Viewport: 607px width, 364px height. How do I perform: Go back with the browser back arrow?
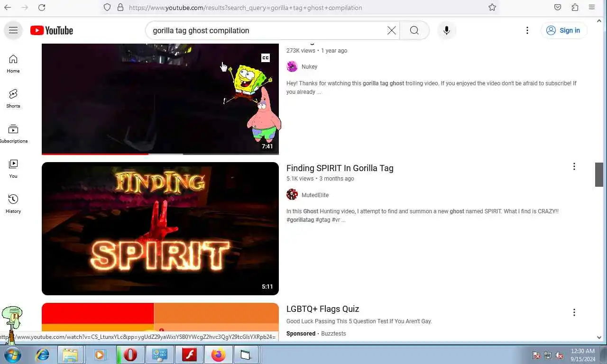(x=8, y=8)
